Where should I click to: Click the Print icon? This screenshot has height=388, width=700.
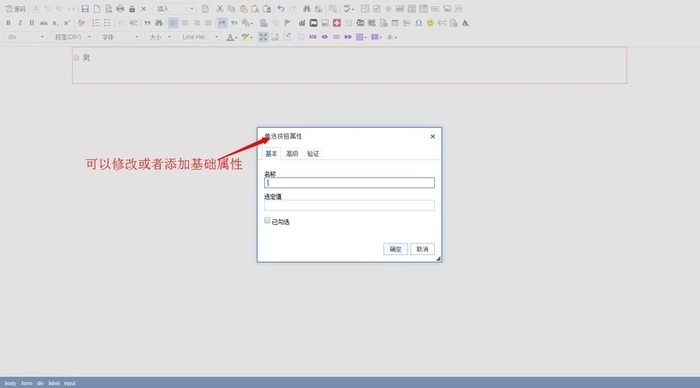[x=120, y=9]
